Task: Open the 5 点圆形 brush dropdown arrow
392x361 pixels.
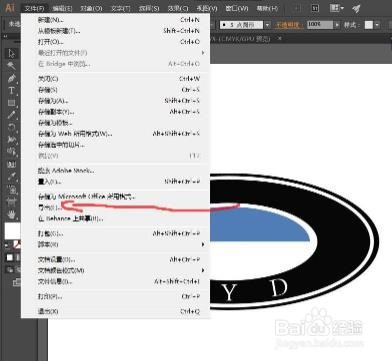Action: click(x=268, y=25)
